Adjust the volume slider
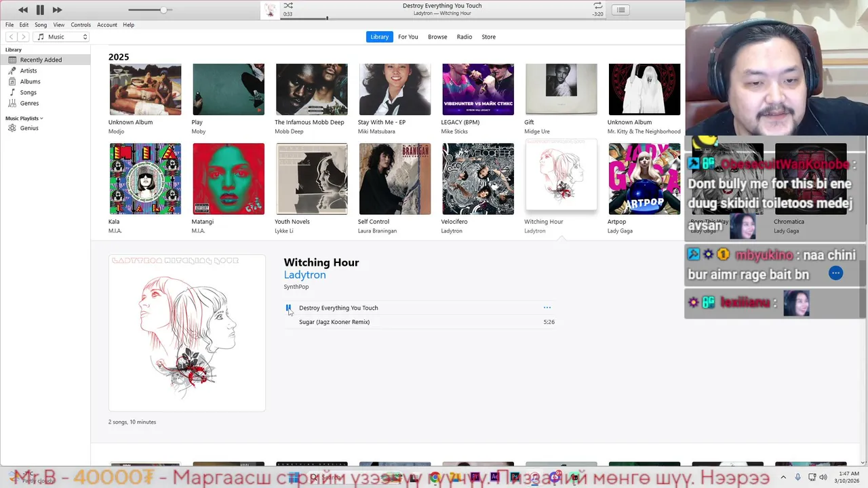This screenshot has width=868, height=488. (x=151, y=9)
